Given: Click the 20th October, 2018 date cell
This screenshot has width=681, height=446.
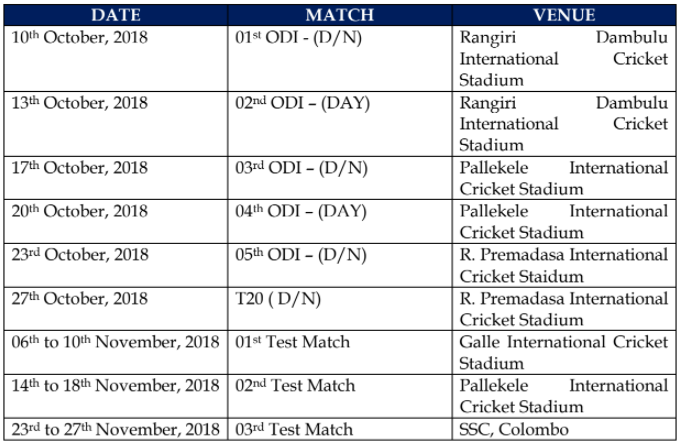Looking at the screenshot, I should pyautogui.click(x=116, y=221).
